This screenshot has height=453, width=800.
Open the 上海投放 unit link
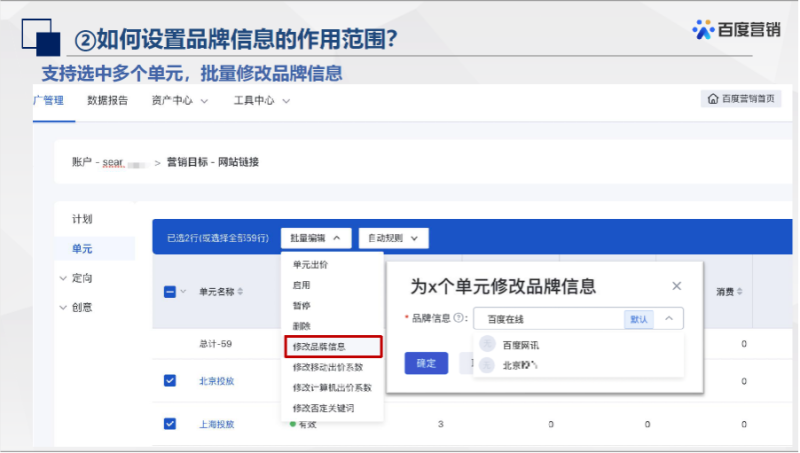click(x=216, y=424)
